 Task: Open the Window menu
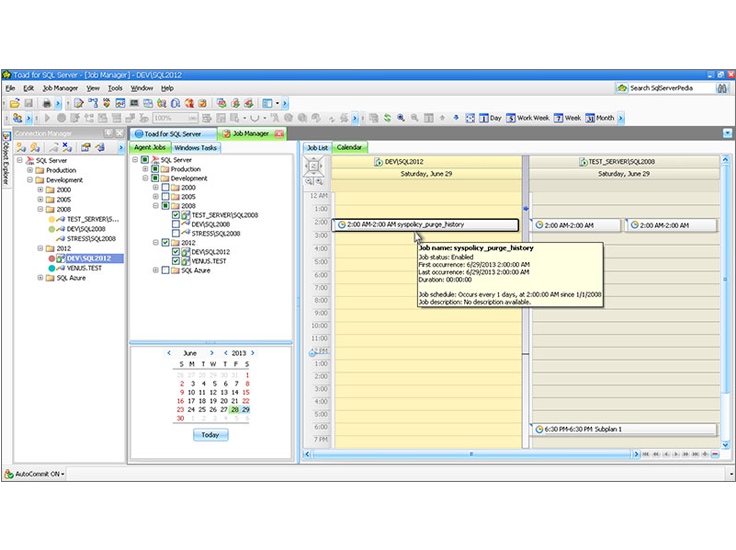coord(142,88)
